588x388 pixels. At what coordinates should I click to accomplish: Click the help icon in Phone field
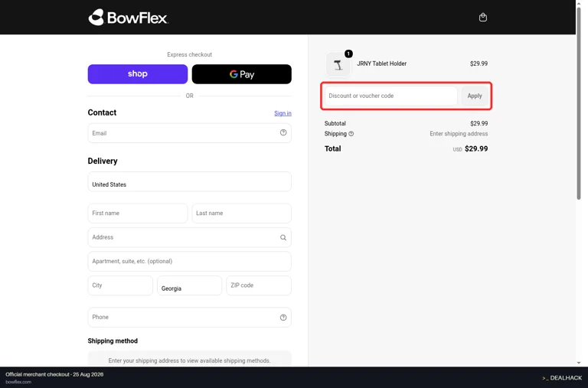283,318
